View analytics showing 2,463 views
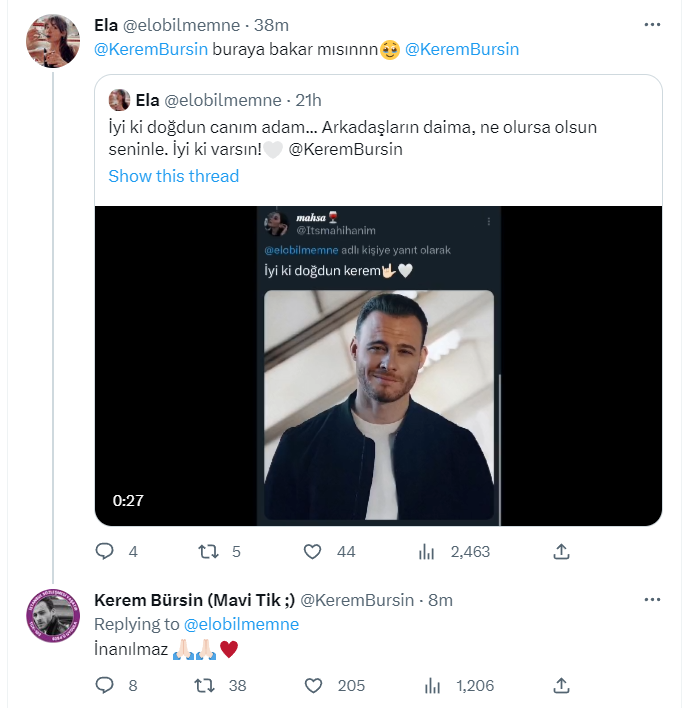The height and width of the screenshot is (708, 690). (426, 551)
